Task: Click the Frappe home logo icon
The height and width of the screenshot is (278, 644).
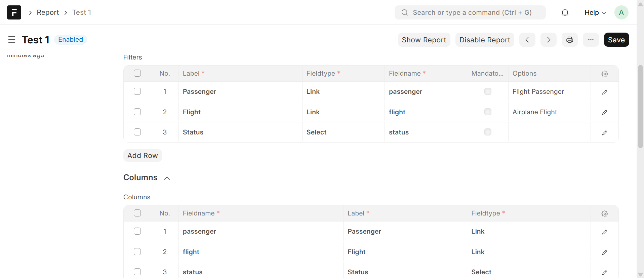Action: pos(14,12)
